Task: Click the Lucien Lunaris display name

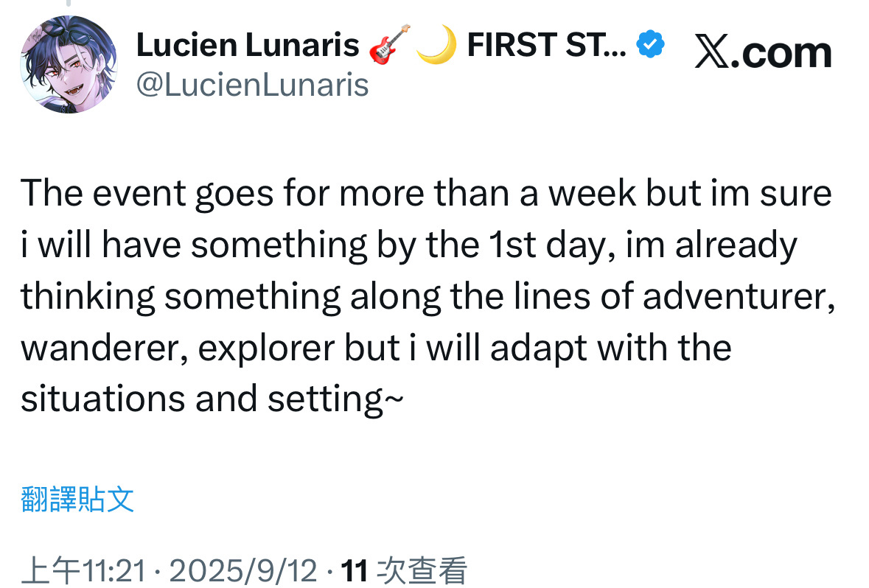Action: tap(248, 46)
